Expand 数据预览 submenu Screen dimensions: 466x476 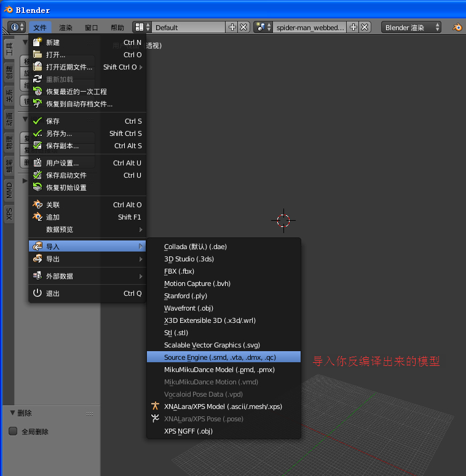click(x=87, y=229)
